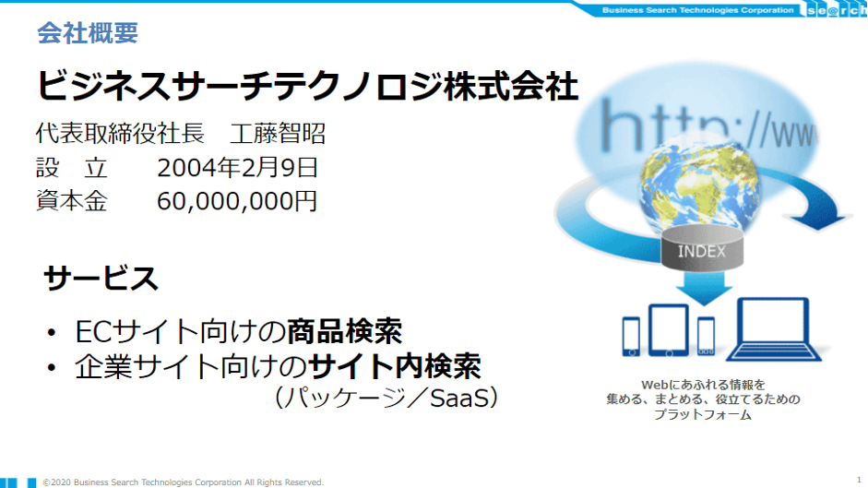
Task: Click the 資本金 label
Action: point(71,201)
